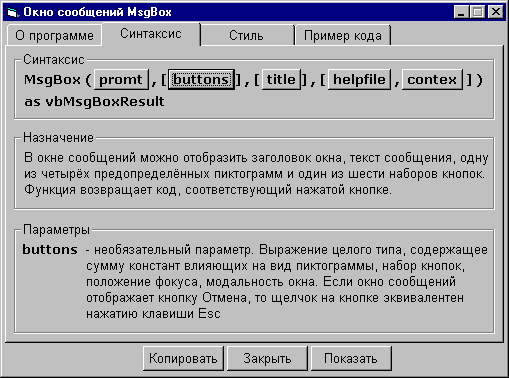Select the helpfile parameter button
Viewport: 509px width, 378px height.
359,80
